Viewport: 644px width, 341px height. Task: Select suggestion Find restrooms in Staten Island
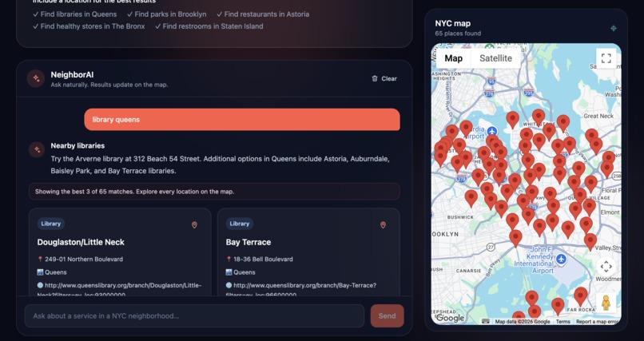[209, 26]
